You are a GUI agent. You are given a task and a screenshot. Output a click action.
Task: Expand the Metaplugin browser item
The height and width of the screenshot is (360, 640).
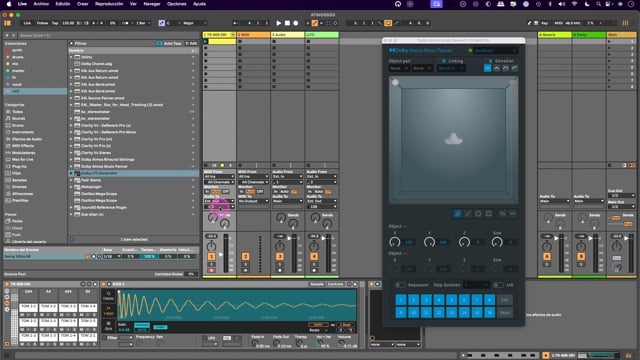coord(71,187)
